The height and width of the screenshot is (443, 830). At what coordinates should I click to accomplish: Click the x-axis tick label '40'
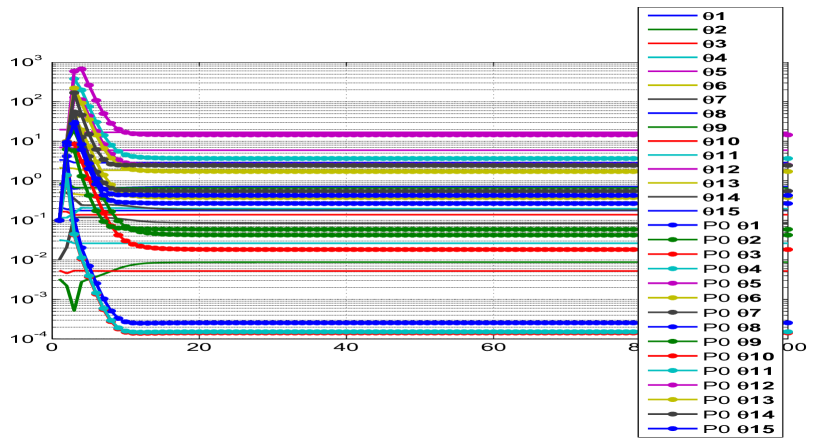(346, 348)
